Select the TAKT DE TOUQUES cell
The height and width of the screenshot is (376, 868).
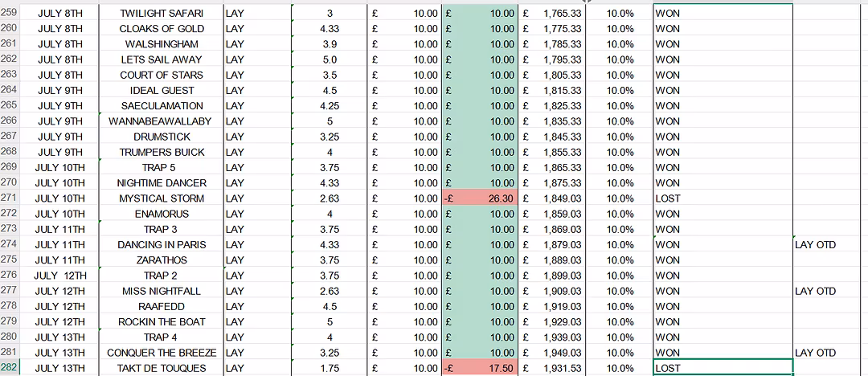[162, 368]
